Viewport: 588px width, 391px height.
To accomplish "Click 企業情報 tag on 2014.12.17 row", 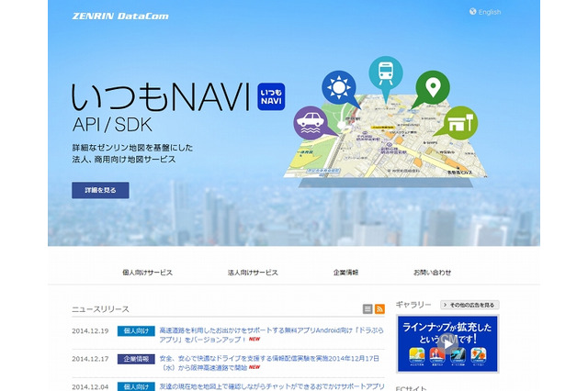I will click(x=136, y=359).
